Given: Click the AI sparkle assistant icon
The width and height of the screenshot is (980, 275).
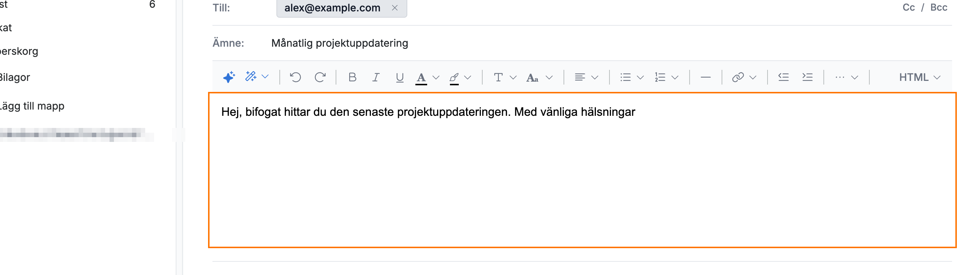Looking at the screenshot, I should tap(229, 77).
